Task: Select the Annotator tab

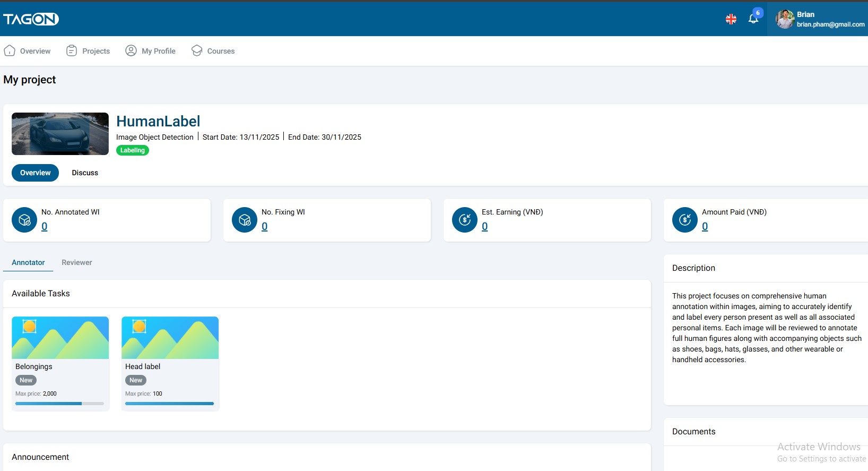Action: pos(28,262)
